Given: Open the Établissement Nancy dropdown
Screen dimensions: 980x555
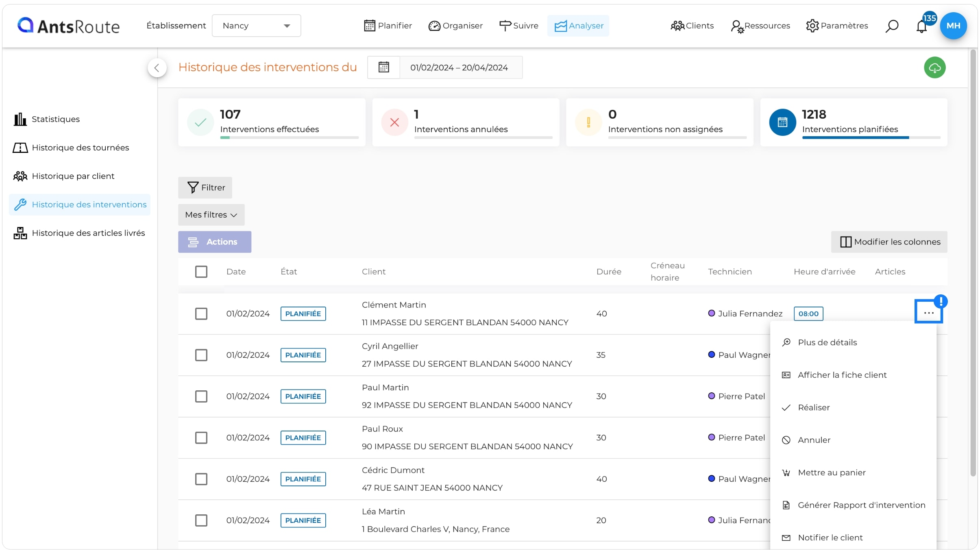Looking at the screenshot, I should tap(256, 26).
